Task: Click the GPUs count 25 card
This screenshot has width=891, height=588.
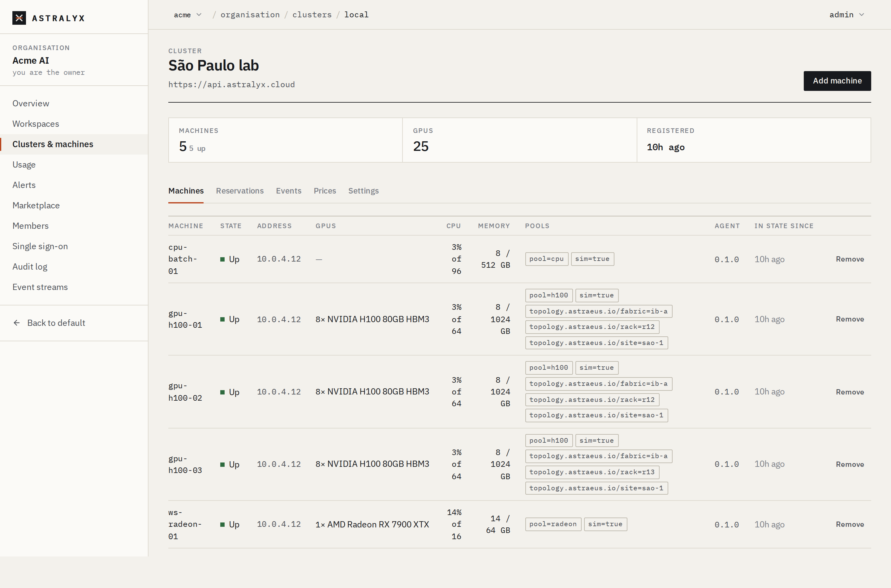Action: click(x=519, y=140)
